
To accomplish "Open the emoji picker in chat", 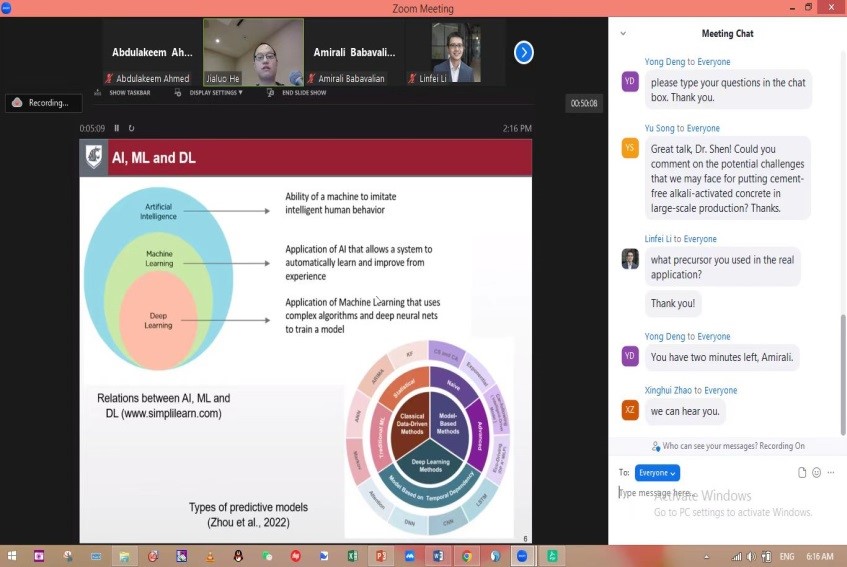I will coord(817,472).
